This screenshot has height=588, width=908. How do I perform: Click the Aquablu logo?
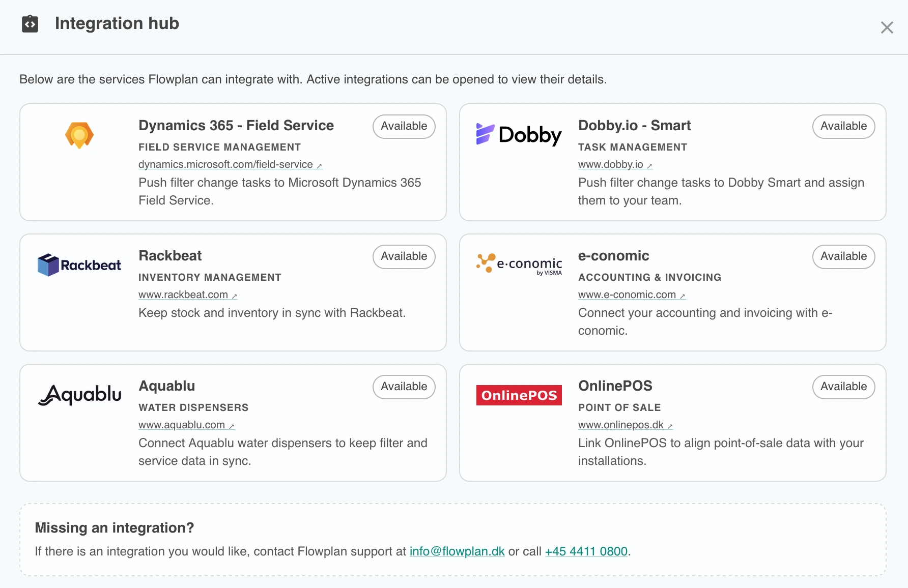[x=79, y=395]
